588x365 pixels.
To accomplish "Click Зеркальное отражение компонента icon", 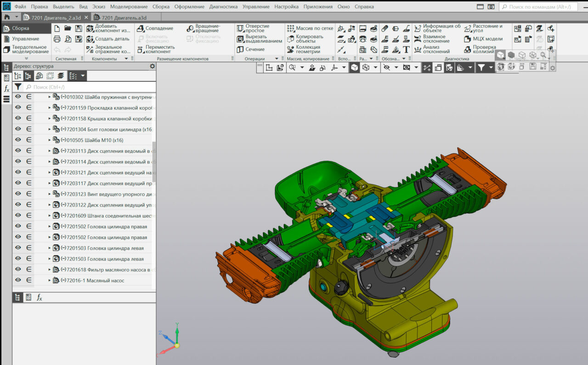I will (90, 49).
